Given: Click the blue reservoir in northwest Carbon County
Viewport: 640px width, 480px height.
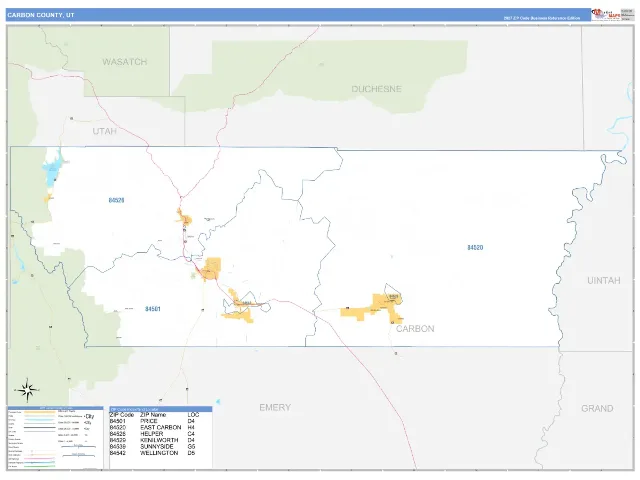Looking at the screenshot, I should pos(53,169).
